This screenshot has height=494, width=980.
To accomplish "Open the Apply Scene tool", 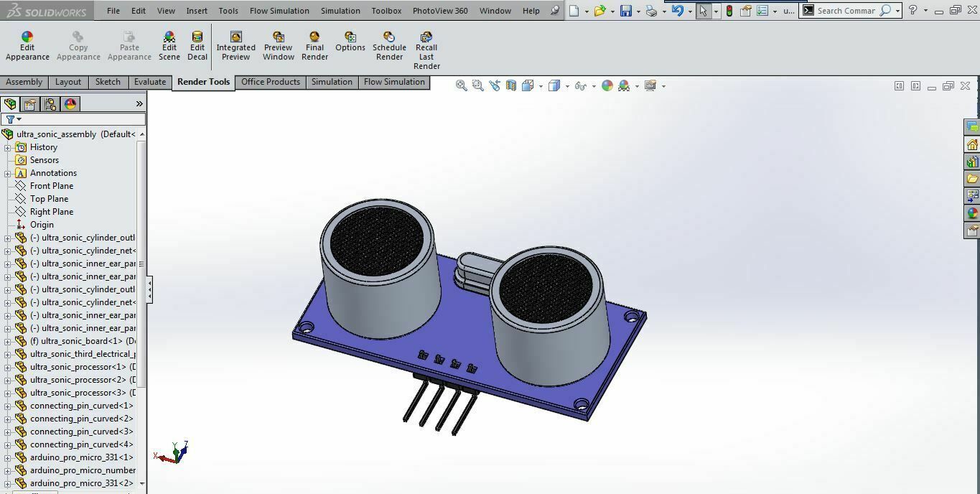I will (623, 85).
